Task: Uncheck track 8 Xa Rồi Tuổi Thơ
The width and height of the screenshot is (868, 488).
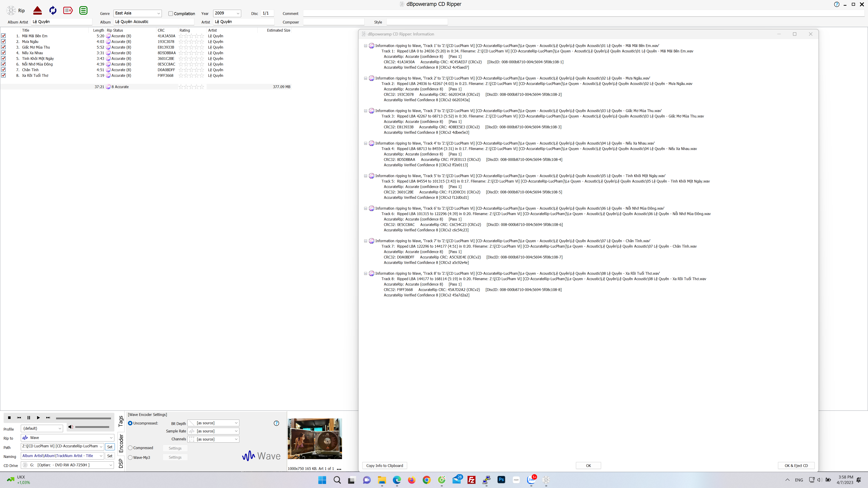Action: pos(3,75)
